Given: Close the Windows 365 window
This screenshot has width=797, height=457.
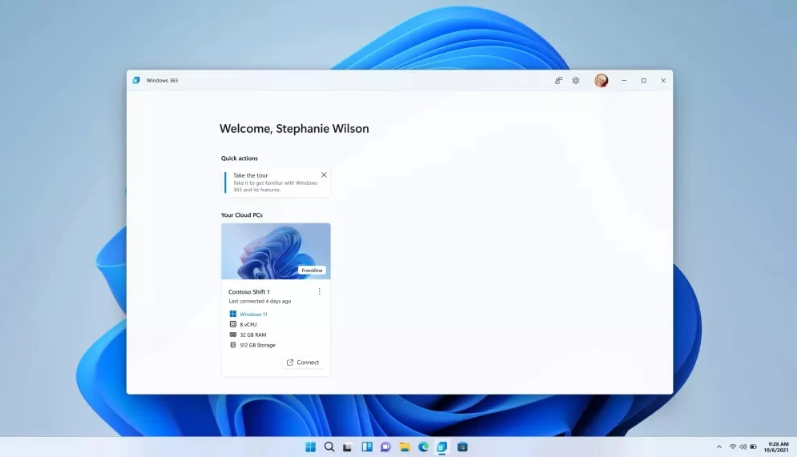Looking at the screenshot, I should coord(663,80).
